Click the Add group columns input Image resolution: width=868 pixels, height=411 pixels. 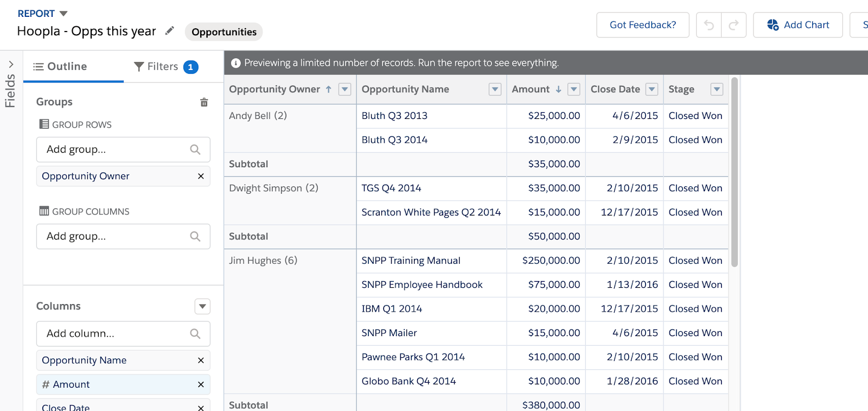pos(123,236)
